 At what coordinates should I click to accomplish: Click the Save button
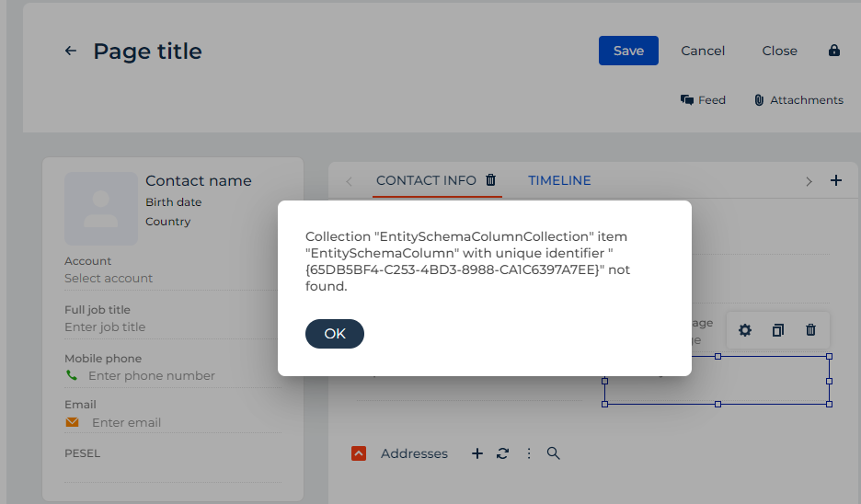(x=628, y=51)
